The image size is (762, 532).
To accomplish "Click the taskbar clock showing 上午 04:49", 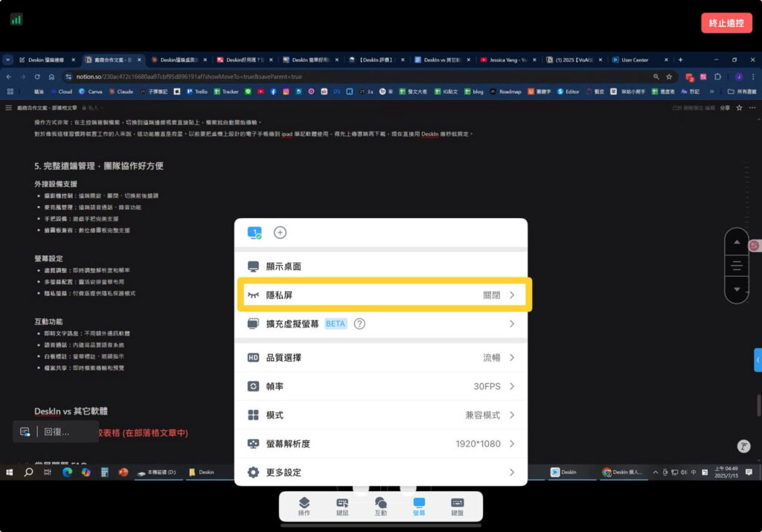I will (x=726, y=472).
